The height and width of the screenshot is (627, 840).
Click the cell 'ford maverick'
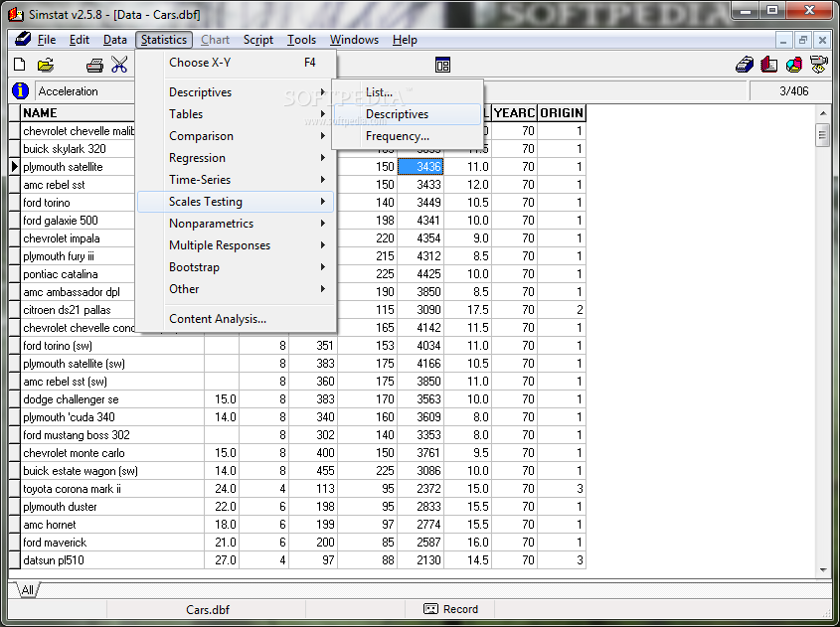tap(112, 543)
